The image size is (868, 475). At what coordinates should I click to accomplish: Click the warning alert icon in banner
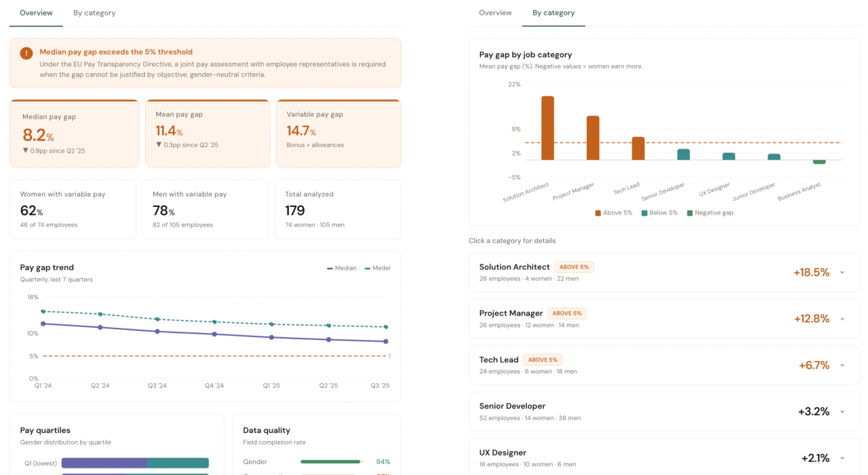(x=26, y=53)
